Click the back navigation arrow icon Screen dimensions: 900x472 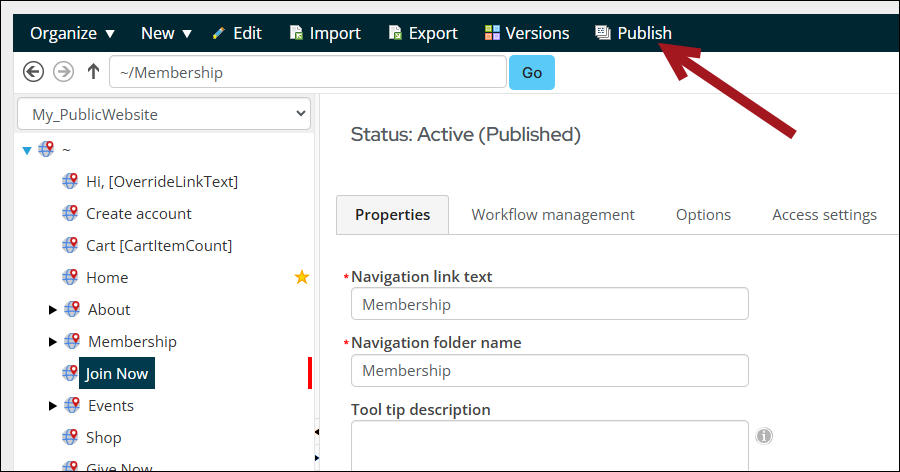point(34,72)
